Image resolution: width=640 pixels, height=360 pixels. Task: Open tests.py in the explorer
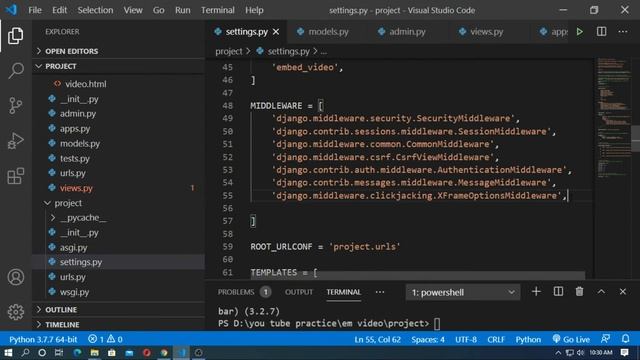tap(118, 158)
